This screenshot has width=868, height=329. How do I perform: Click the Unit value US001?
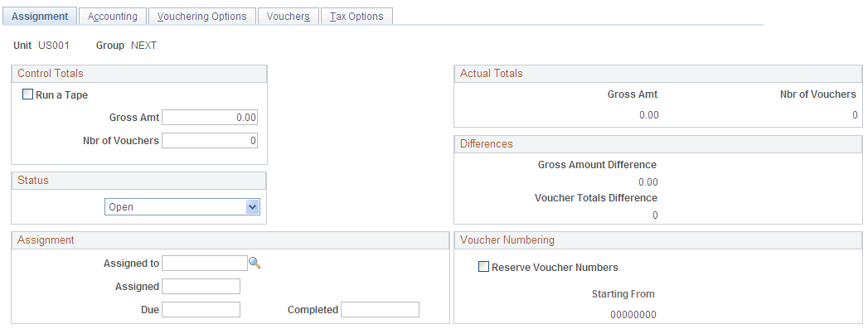[x=54, y=46]
